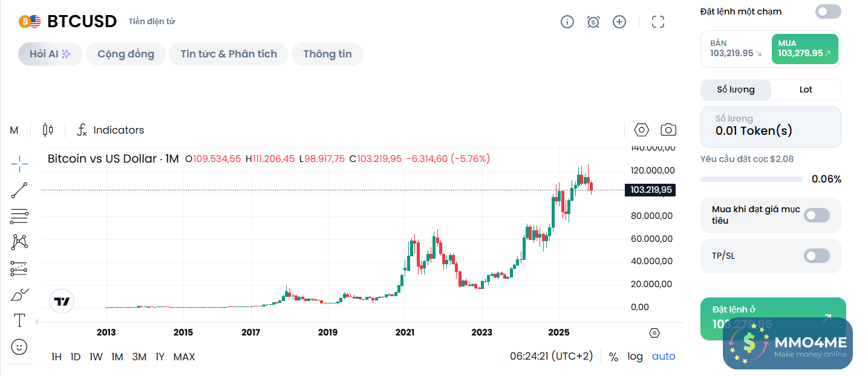Enter fullscreen chart mode

(x=658, y=22)
